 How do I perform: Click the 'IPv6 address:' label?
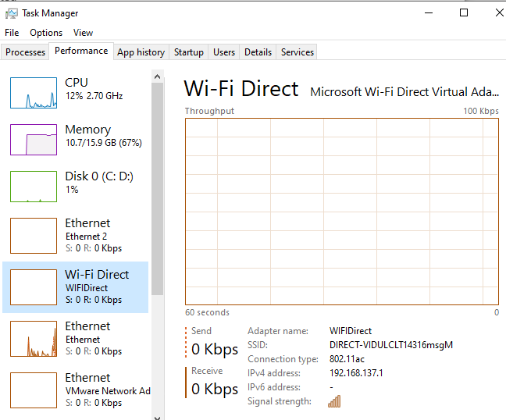(274, 387)
